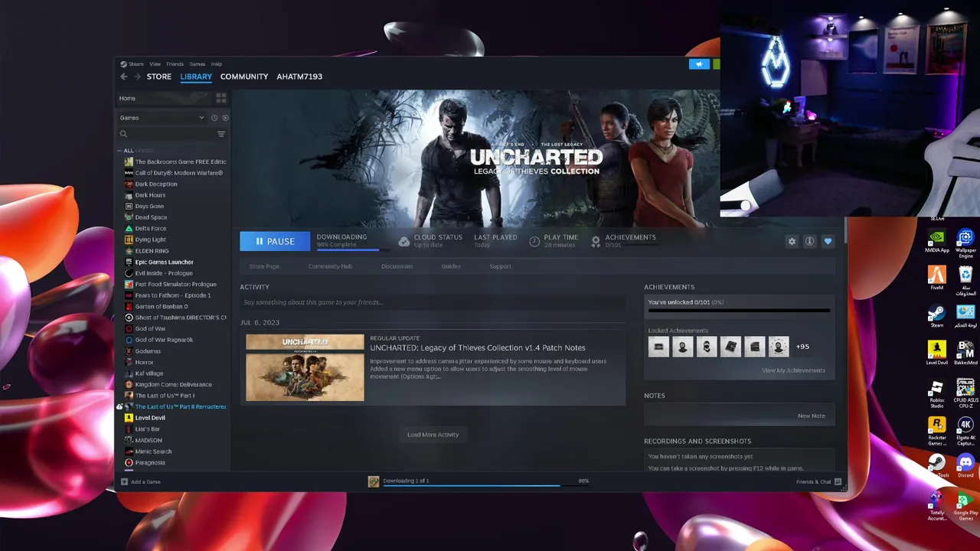The width and height of the screenshot is (980, 551).
Task: Click the Add a Game plus icon
Action: pyautogui.click(x=124, y=481)
